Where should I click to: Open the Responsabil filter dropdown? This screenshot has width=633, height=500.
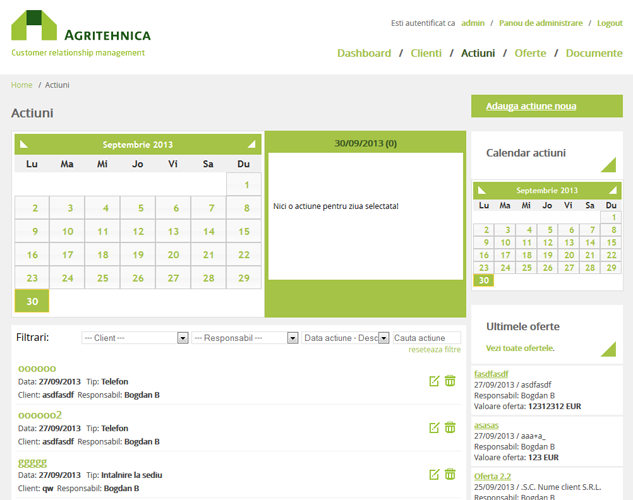[x=245, y=338]
